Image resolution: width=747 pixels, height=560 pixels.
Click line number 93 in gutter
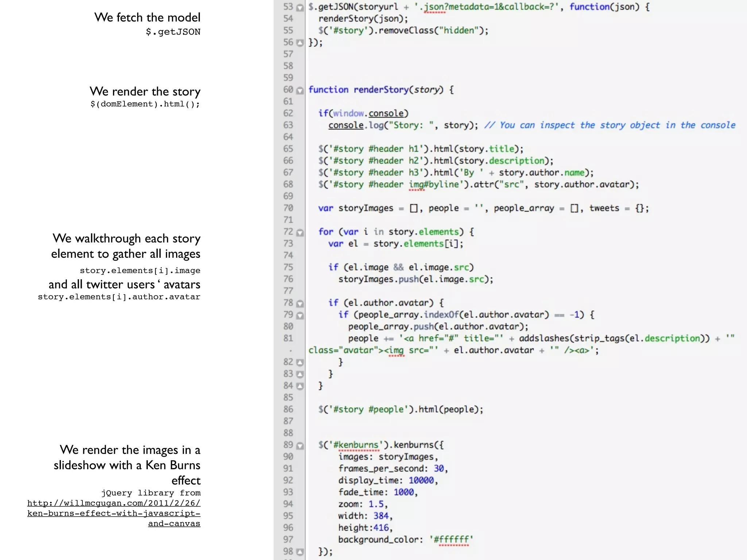tap(288, 492)
